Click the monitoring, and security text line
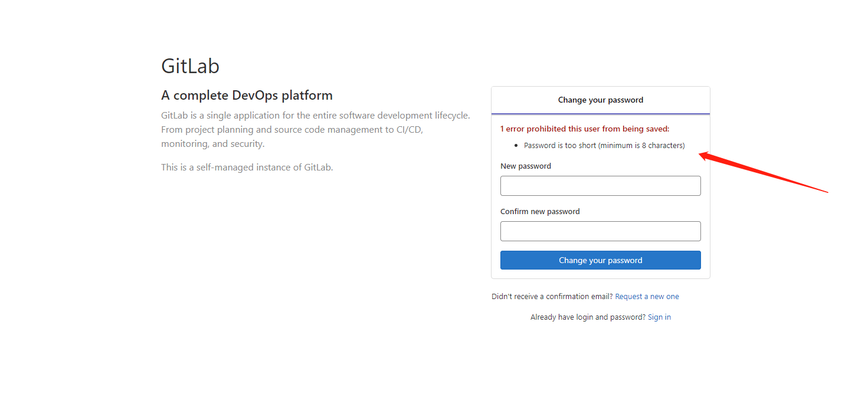 [x=212, y=144]
